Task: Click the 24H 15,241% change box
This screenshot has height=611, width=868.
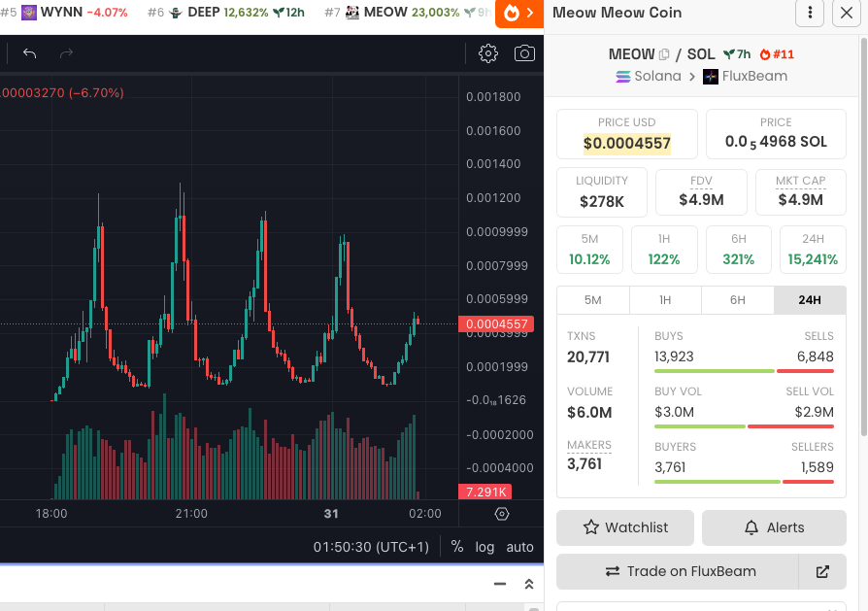Action: 813,250
